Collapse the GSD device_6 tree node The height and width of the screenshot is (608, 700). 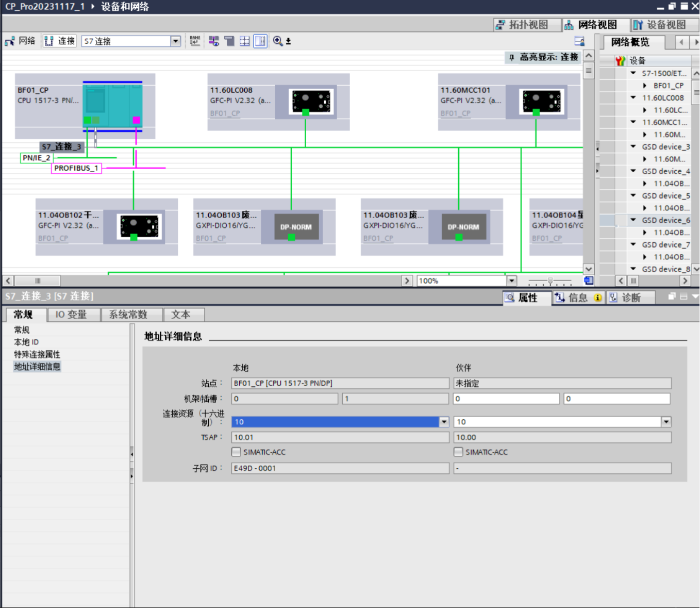click(x=634, y=220)
